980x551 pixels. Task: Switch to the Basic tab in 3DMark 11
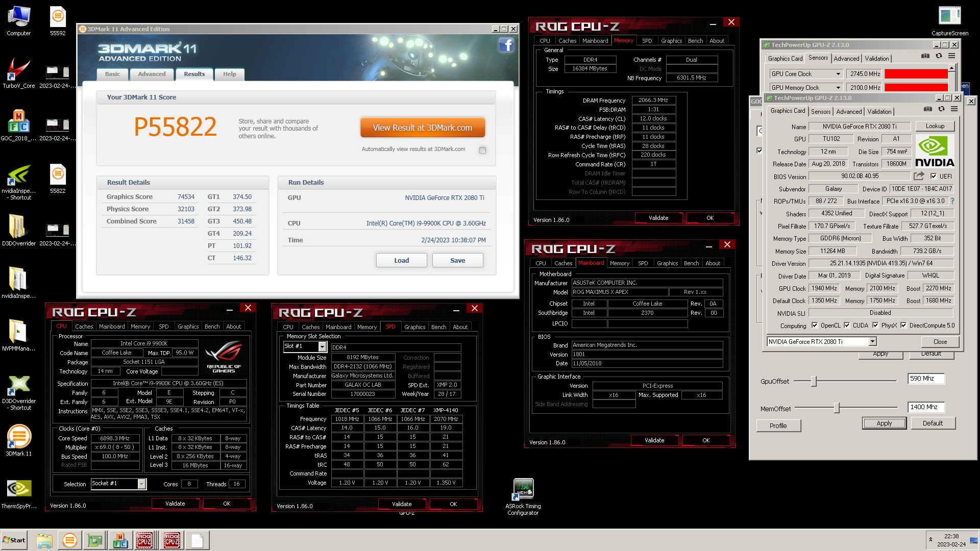point(112,74)
